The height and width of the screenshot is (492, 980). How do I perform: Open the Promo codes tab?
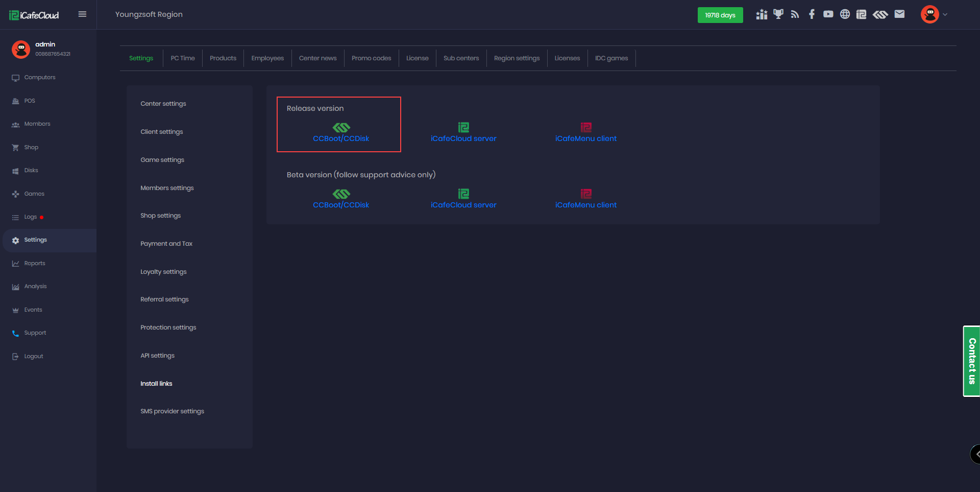(x=371, y=58)
